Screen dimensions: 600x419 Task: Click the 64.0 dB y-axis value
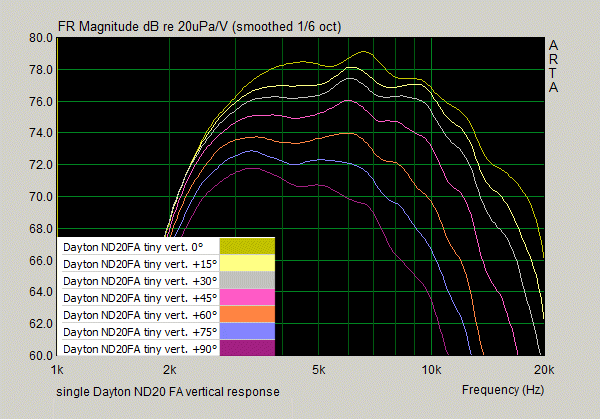[x=41, y=292]
